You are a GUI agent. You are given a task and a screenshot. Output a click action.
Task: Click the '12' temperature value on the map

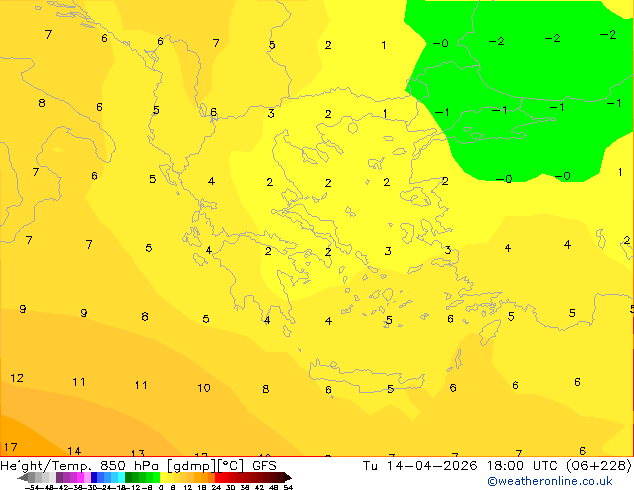(x=17, y=378)
